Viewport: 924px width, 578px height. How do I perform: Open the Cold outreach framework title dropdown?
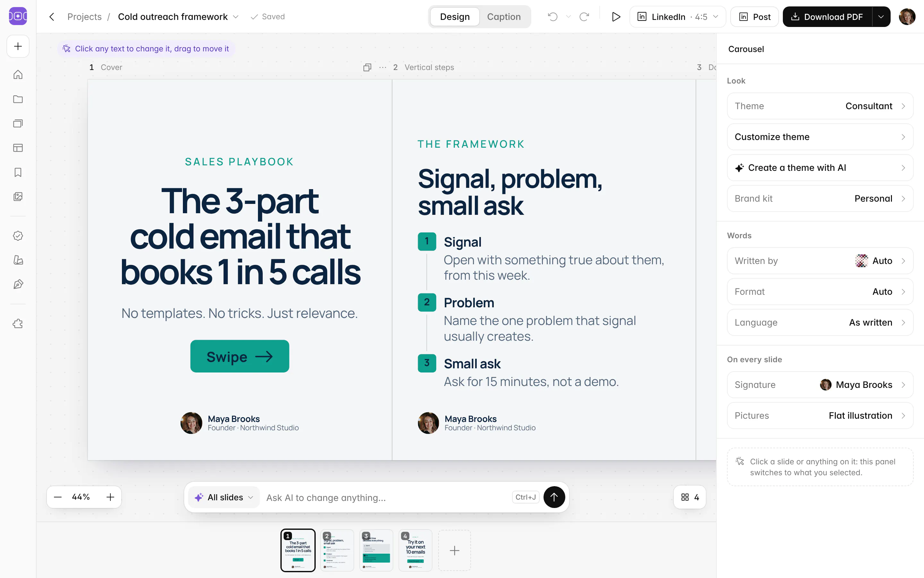point(235,17)
